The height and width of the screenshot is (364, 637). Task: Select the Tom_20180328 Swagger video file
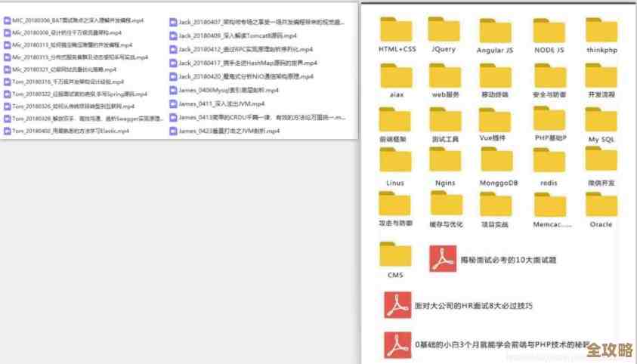click(x=83, y=119)
